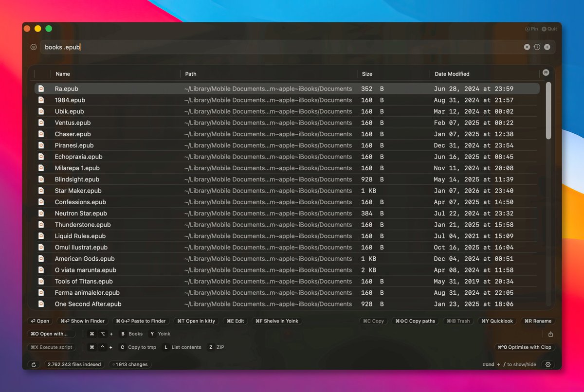This screenshot has width=584, height=392.
Task: Click the plus icon in the search bar
Action: 547,47
